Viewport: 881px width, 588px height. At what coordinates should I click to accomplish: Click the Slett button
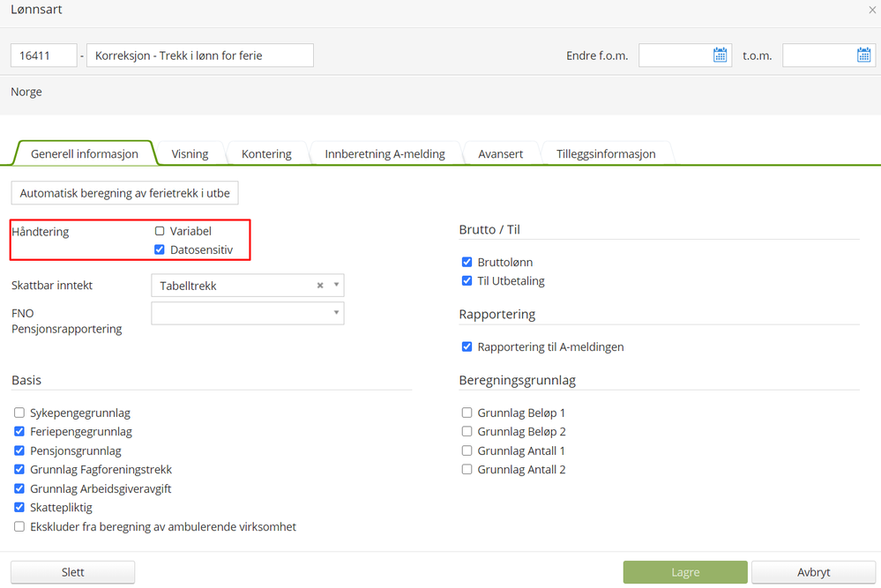pyautogui.click(x=72, y=572)
